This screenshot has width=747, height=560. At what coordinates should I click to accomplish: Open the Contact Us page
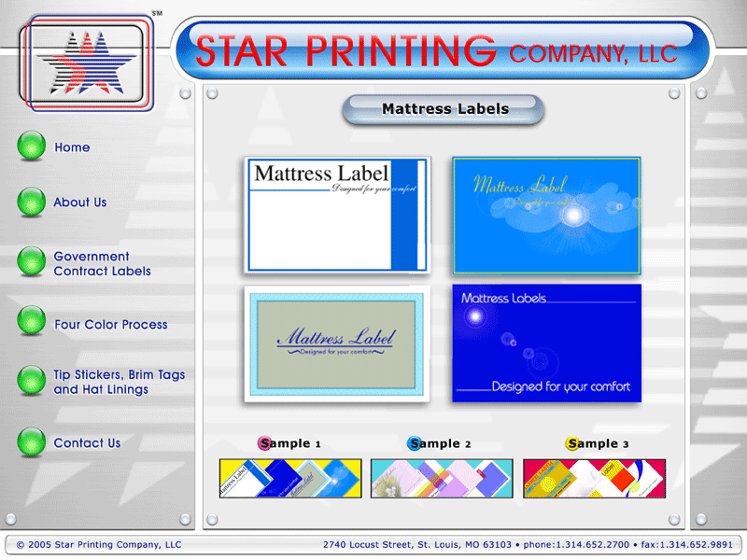coord(87,443)
